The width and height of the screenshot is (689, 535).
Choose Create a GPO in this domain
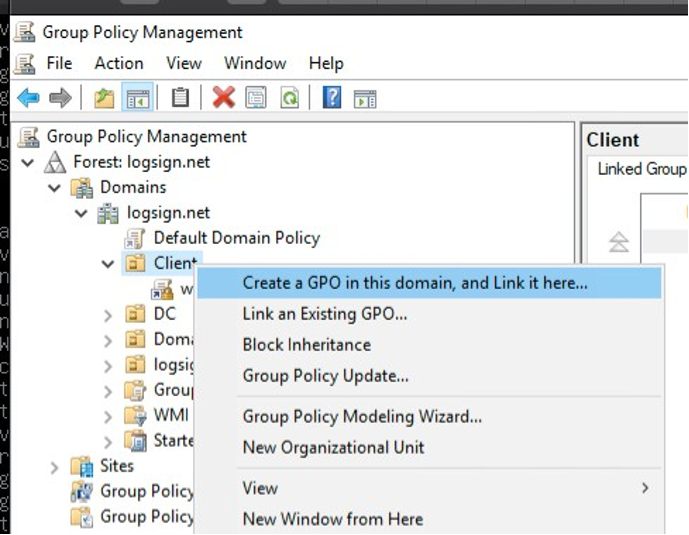(x=429, y=283)
